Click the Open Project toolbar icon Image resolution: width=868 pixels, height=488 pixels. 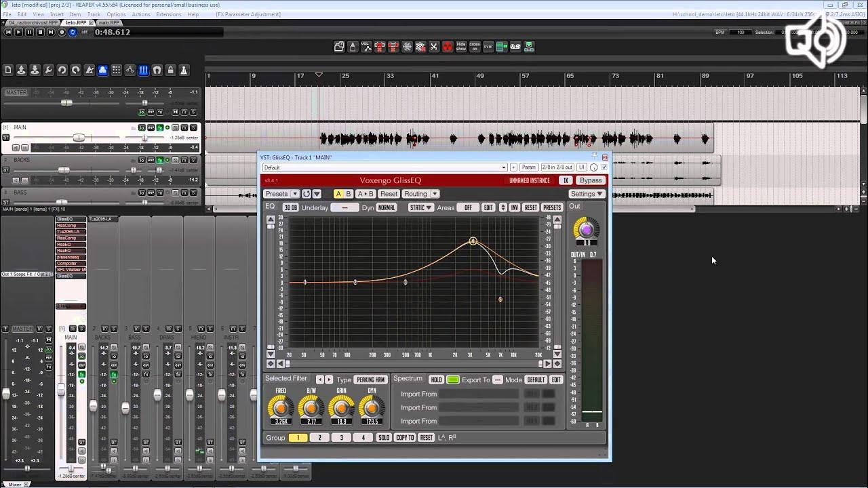coord(22,70)
